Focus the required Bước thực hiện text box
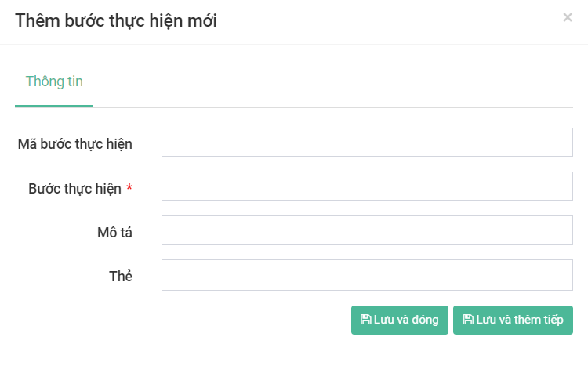The image size is (588, 387). pyautogui.click(x=367, y=186)
